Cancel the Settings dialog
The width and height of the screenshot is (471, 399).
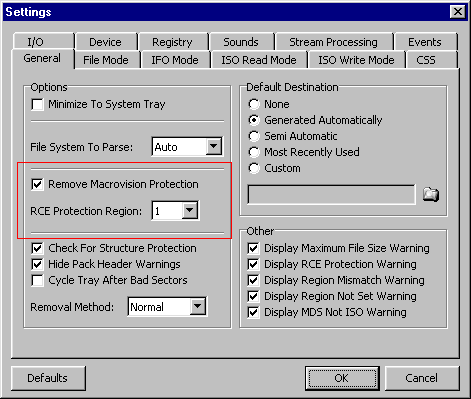(x=422, y=378)
